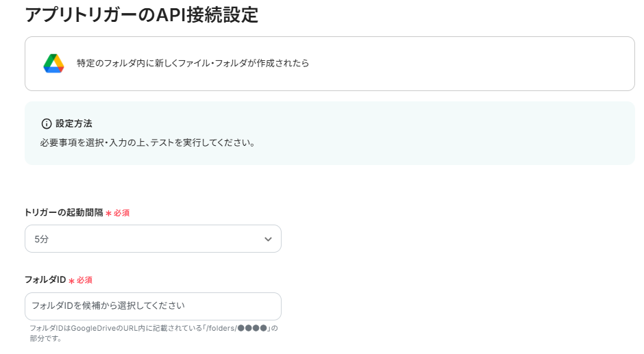This screenshot has height=354, width=644.
Task: Focus the placeholder フォルダIDを候補から選択してください
Action: coord(108,305)
